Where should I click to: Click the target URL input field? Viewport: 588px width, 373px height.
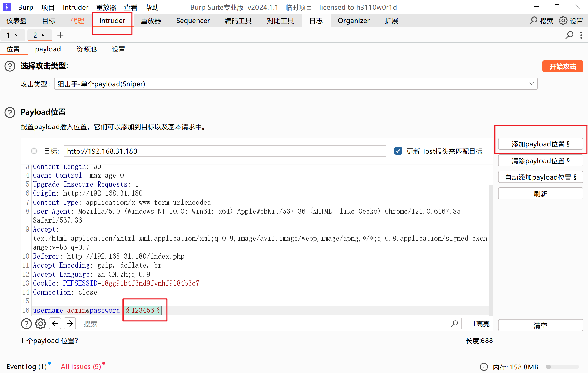[225, 151]
